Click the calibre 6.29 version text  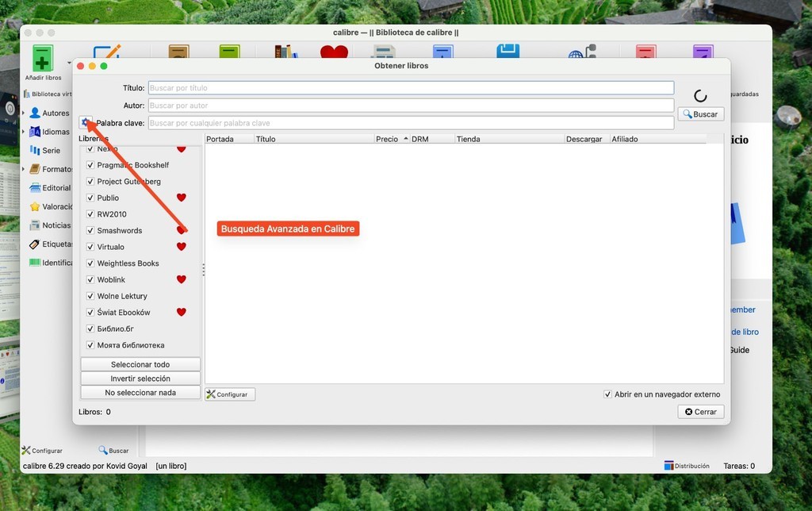[85, 466]
